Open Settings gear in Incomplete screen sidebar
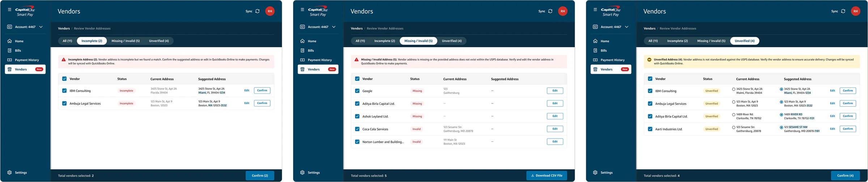Image resolution: width=868 pixels, height=182 pixels. point(9,173)
